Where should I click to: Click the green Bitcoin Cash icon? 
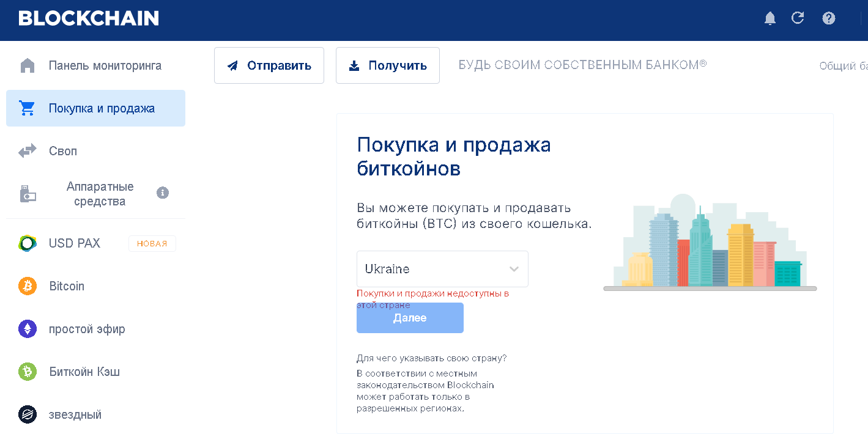(x=28, y=372)
